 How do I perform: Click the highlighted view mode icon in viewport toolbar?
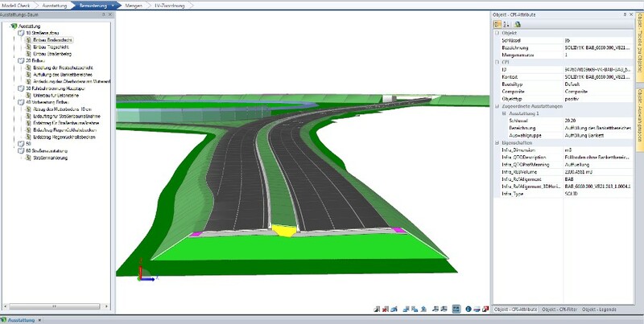[456, 309]
